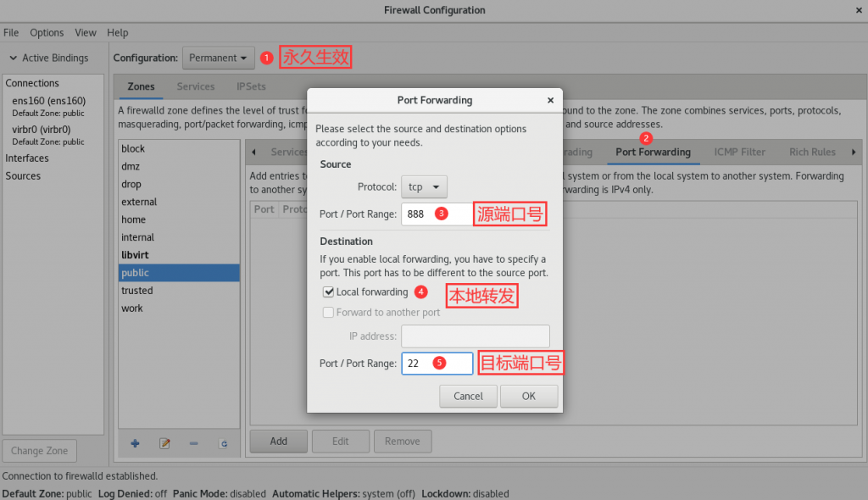Select the trusted zone
This screenshot has width=868, height=500.
(x=179, y=290)
